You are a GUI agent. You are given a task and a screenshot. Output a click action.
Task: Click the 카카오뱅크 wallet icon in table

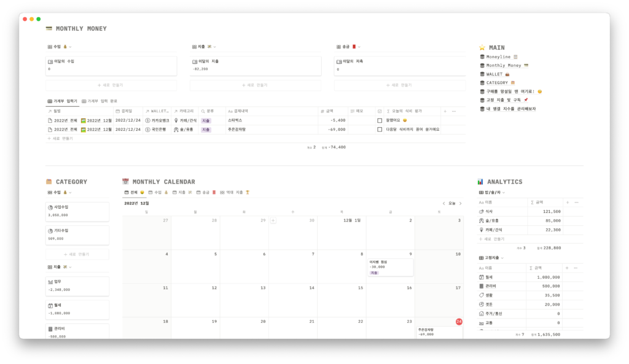pyautogui.click(x=147, y=121)
